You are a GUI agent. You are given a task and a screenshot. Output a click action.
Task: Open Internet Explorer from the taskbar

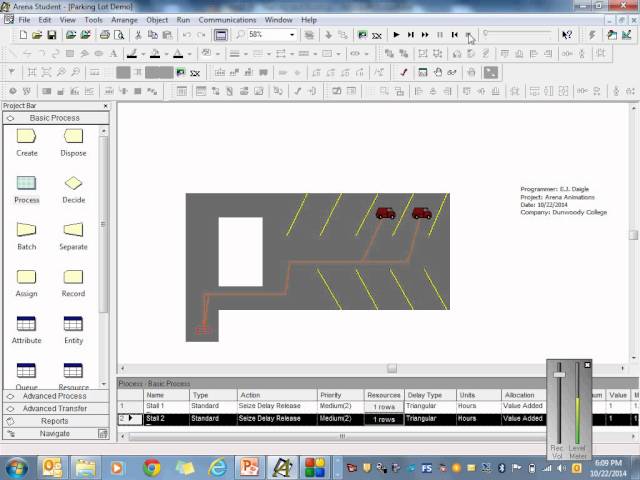218,468
